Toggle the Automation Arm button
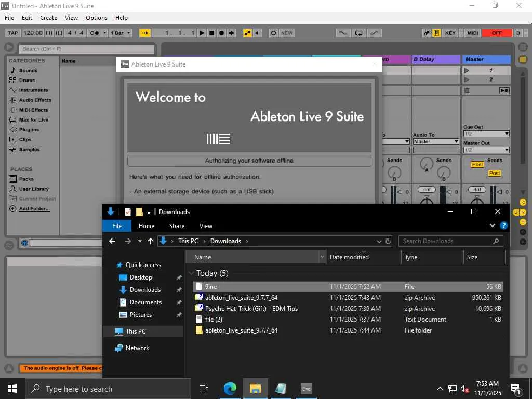 247,33
